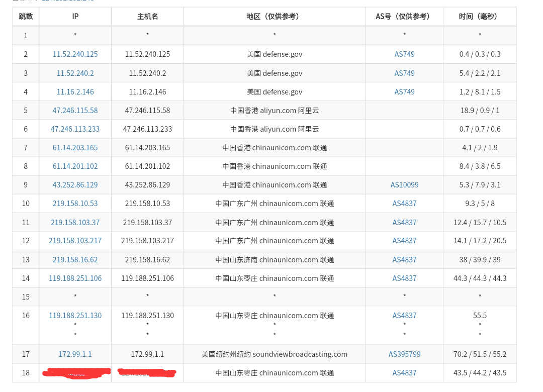Click time value 0.4 / 0.3 / 0.3
Viewport: 543px width, 392px height.
coord(480,54)
